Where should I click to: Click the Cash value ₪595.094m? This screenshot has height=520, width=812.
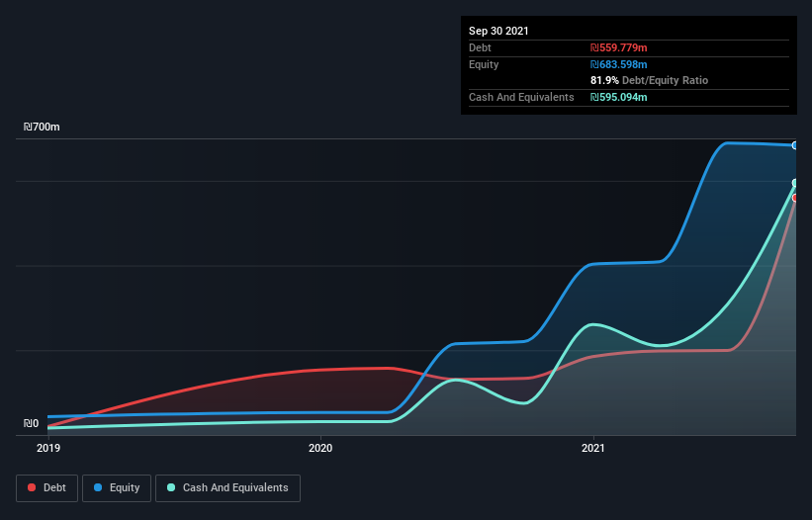(x=619, y=97)
